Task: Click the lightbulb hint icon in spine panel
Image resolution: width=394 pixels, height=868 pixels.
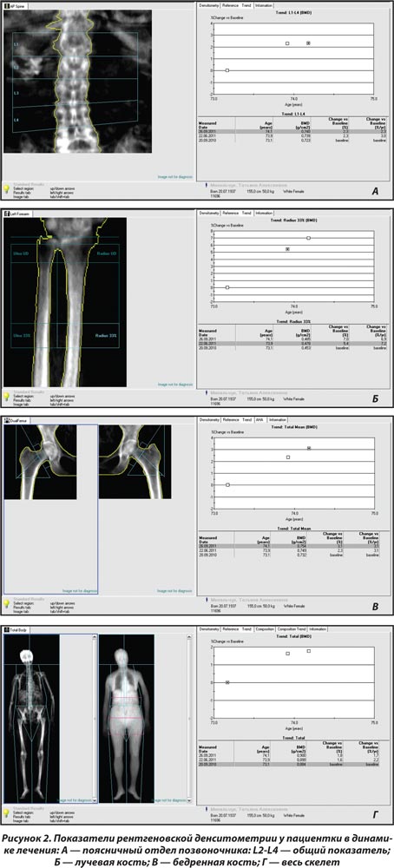Action: 7,190
